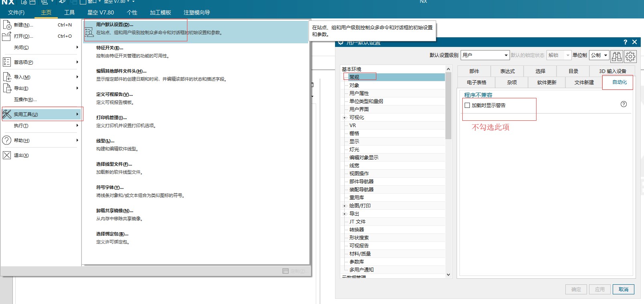Click the User Default Settings icon
This screenshot has width=644, height=304.
[89, 32]
